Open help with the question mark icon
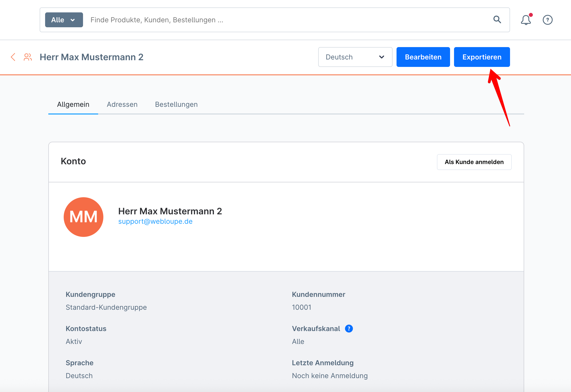Viewport: 571px width, 392px height. click(x=548, y=20)
